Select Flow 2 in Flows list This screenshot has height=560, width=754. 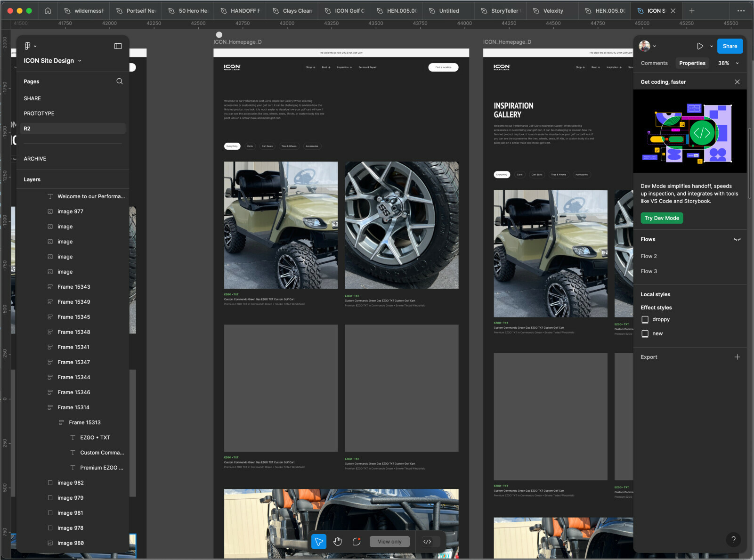coord(649,256)
